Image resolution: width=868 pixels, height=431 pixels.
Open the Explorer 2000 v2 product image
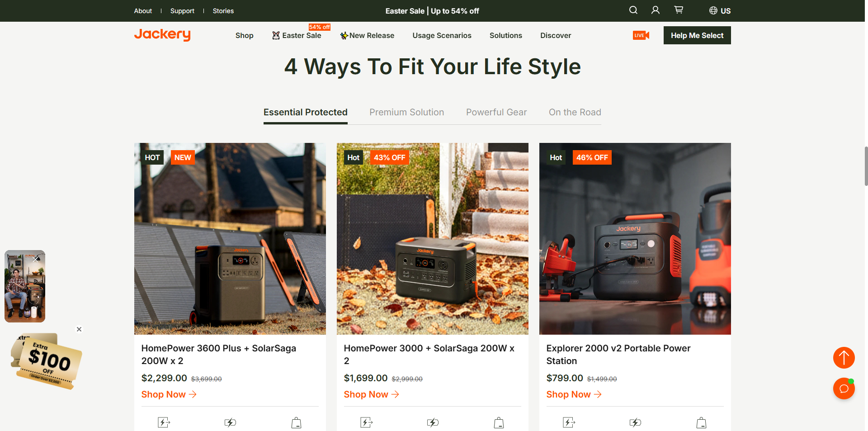point(635,239)
